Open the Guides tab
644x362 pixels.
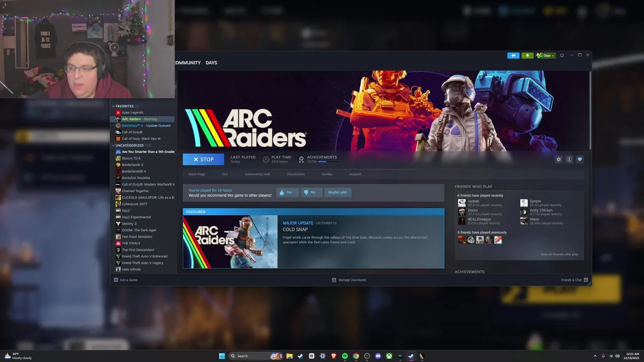coord(327,174)
